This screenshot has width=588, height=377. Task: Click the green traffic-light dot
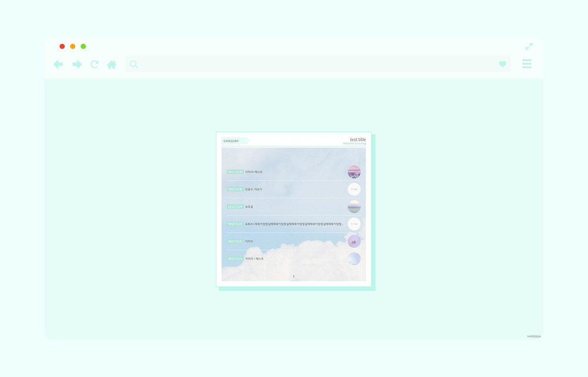tap(83, 46)
